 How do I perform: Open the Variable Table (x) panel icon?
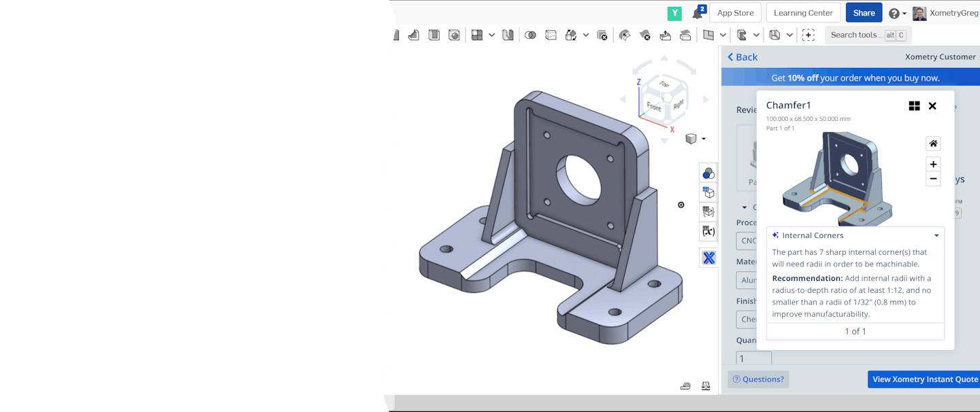pos(708,232)
